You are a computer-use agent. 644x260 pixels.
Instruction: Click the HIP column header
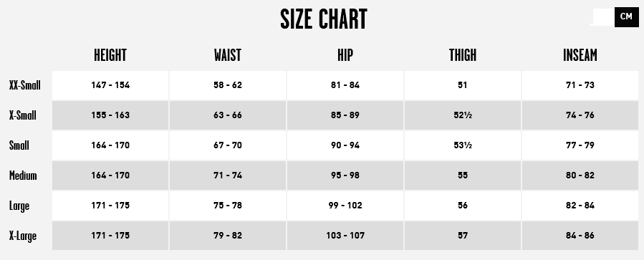click(x=345, y=55)
